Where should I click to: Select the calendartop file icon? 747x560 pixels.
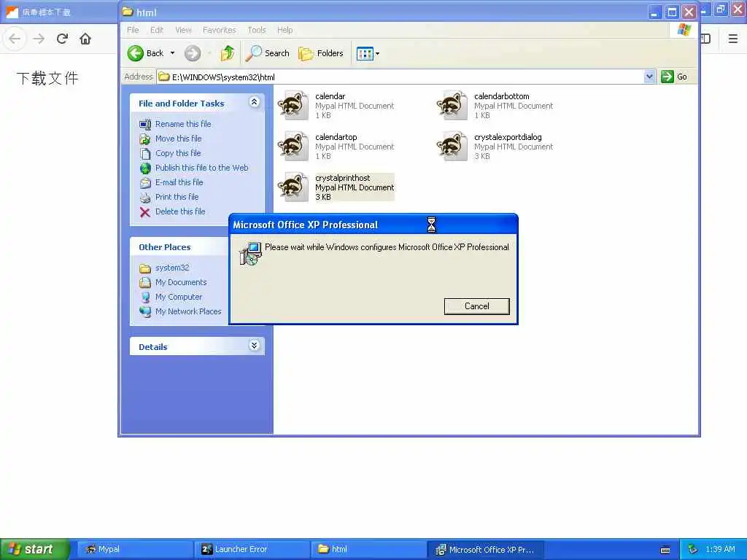[x=293, y=146]
